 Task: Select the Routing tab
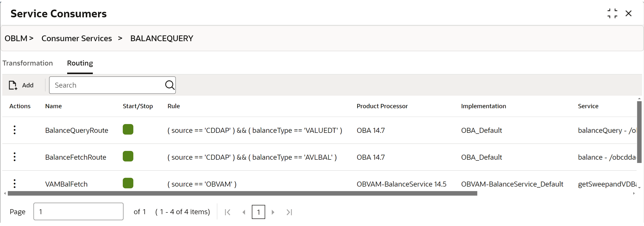pos(80,63)
